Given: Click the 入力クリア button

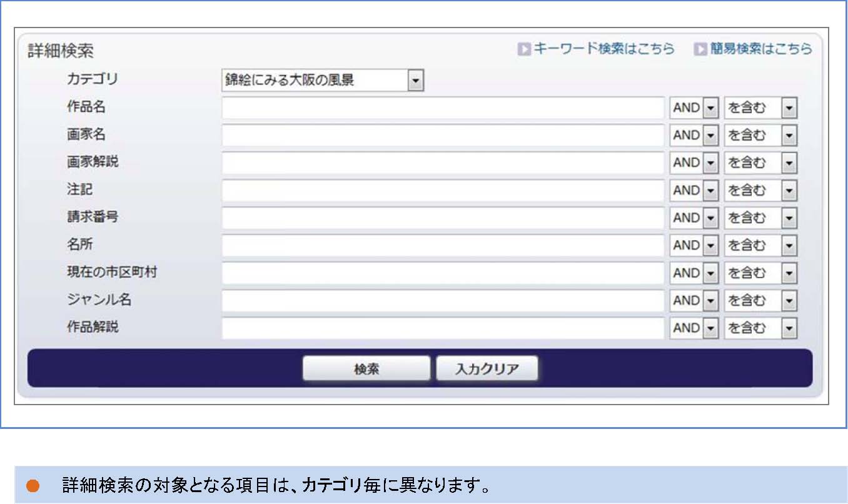Looking at the screenshot, I should coord(487,368).
